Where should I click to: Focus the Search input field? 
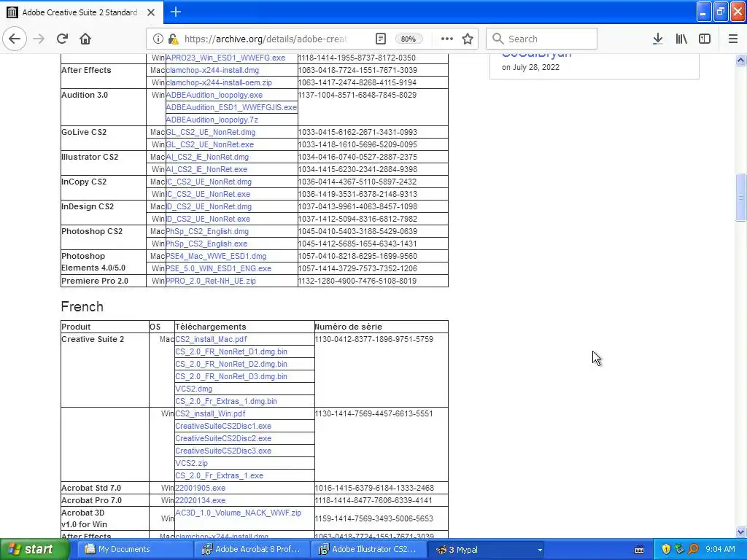(x=541, y=39)
